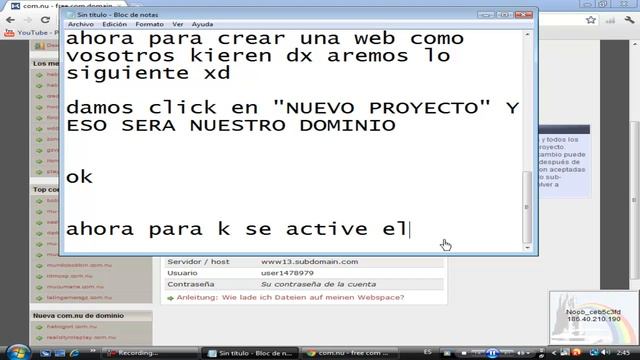This screenshot has height=360, width=640.
Task: Reload the page in Chrome
Action: 45,20
